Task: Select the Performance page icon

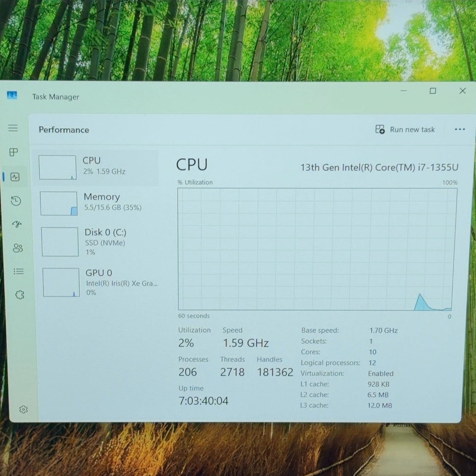Action: (x=15, y=177)
